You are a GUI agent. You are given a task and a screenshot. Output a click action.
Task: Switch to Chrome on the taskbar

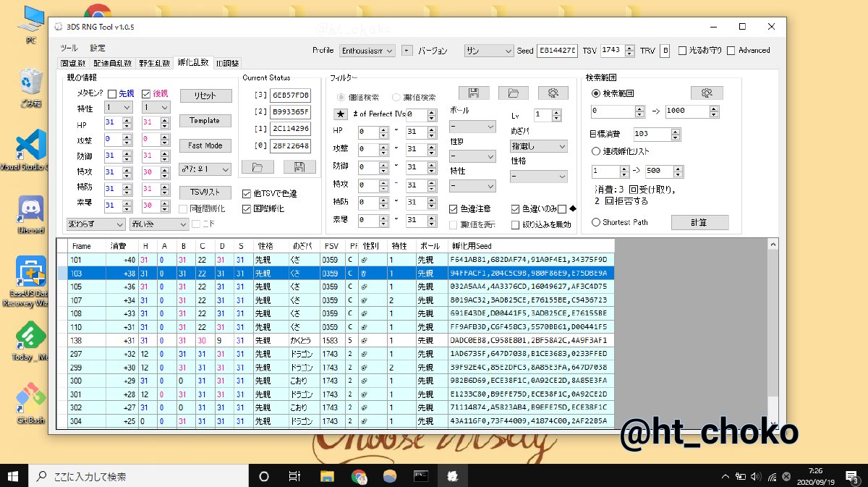coord(359,476)
